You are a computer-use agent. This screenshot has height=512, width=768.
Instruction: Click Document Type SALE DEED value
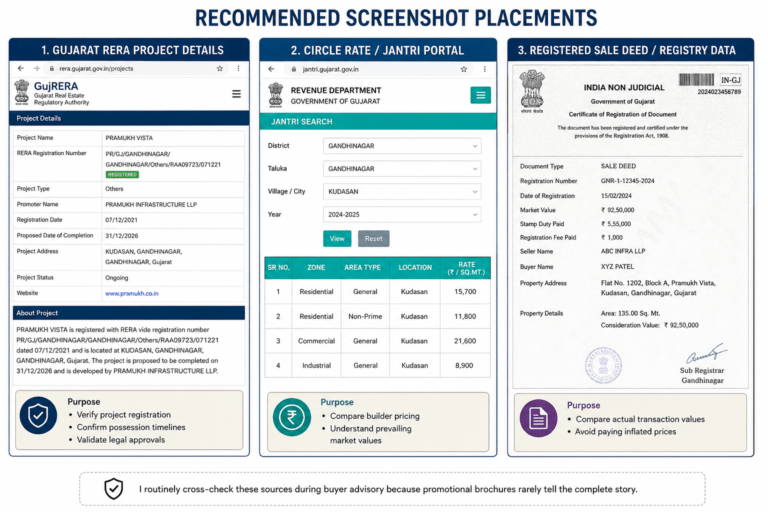(x=618, y=166)
